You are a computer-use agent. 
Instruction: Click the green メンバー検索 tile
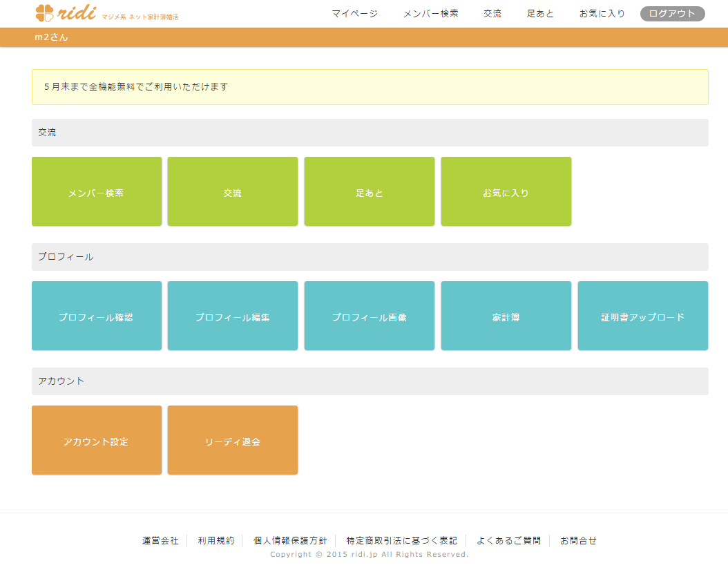(97, 191)
